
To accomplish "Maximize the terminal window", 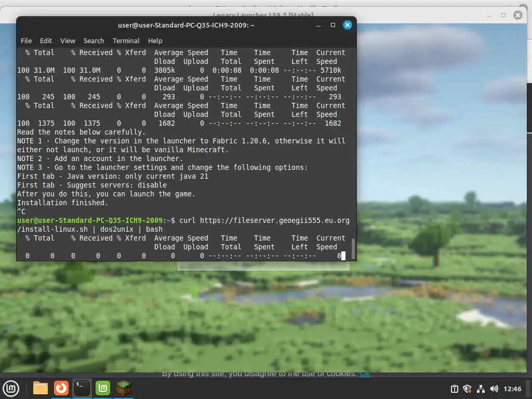I will tap(333, 25).
